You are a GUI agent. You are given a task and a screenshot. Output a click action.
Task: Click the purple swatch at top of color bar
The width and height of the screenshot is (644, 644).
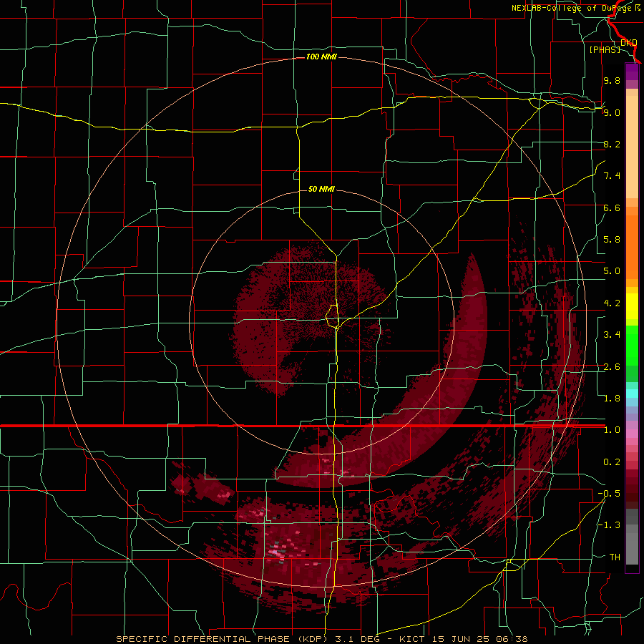point(632,72)
